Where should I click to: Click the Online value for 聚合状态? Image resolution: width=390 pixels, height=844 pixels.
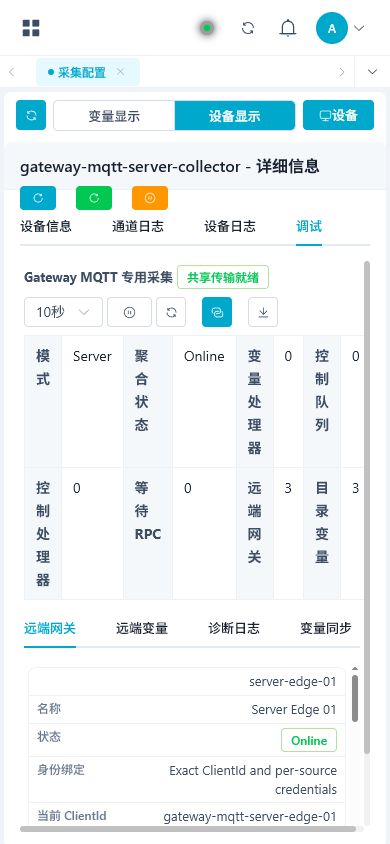pos(204,402)
